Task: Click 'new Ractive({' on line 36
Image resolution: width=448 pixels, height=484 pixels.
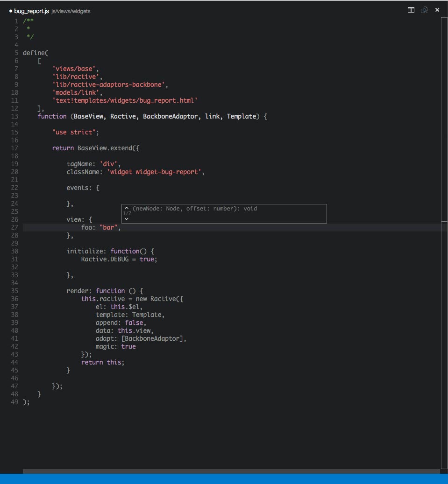Action: [159, 299]
